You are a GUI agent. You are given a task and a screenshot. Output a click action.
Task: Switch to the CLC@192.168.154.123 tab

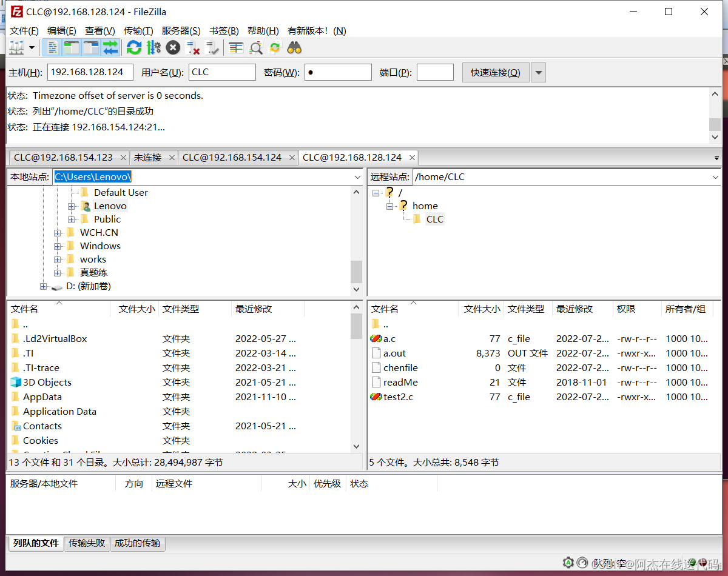[63, 158]
